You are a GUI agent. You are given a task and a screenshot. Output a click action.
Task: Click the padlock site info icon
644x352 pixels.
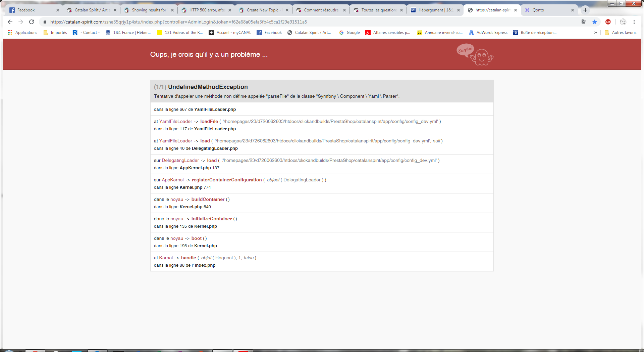pyautogui.click(x=45, y=22)
